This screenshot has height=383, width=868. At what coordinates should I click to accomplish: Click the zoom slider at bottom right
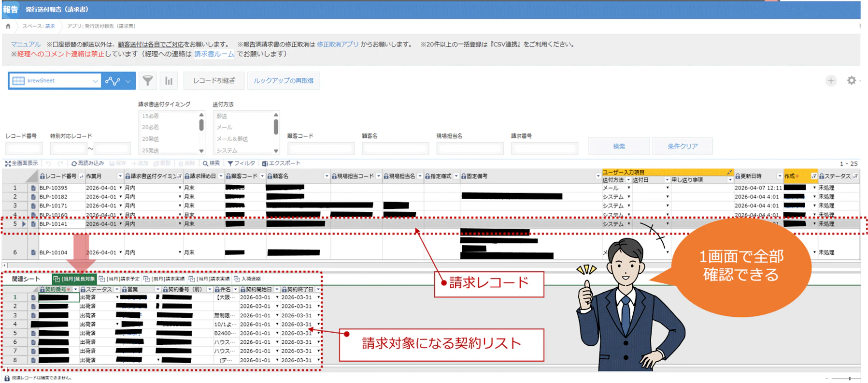coord(849,378)
